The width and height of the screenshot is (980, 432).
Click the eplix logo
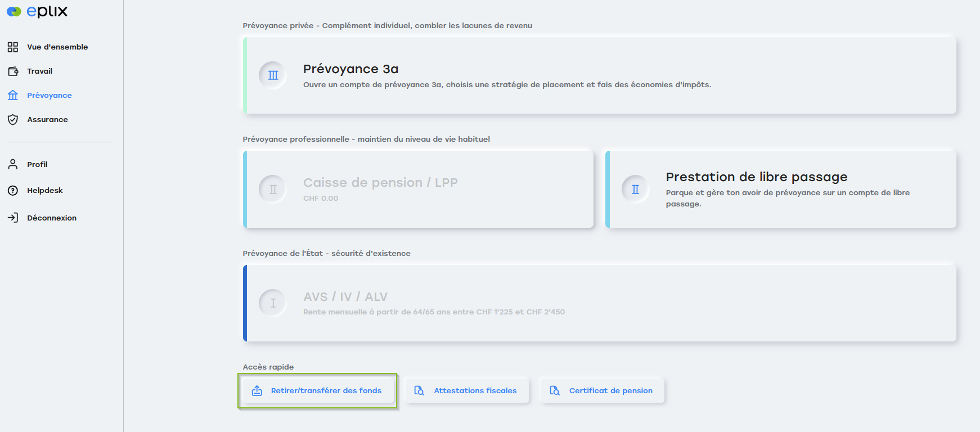37,11
